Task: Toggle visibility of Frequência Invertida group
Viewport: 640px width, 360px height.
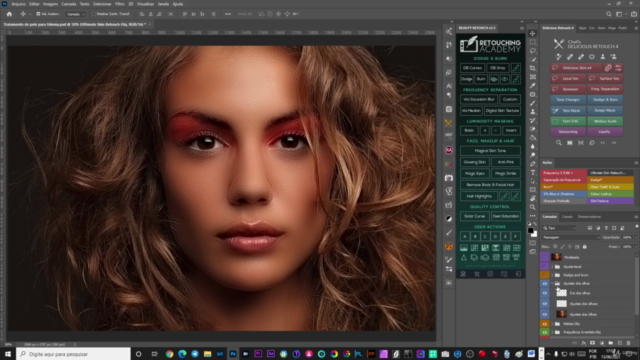Action: [x=545, y=332]
